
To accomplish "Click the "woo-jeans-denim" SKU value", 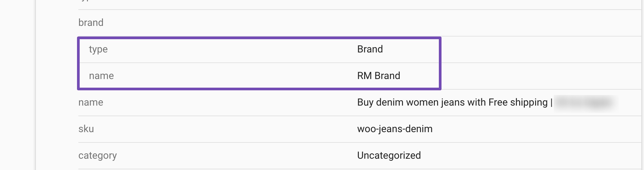I will tap(395, 129).
